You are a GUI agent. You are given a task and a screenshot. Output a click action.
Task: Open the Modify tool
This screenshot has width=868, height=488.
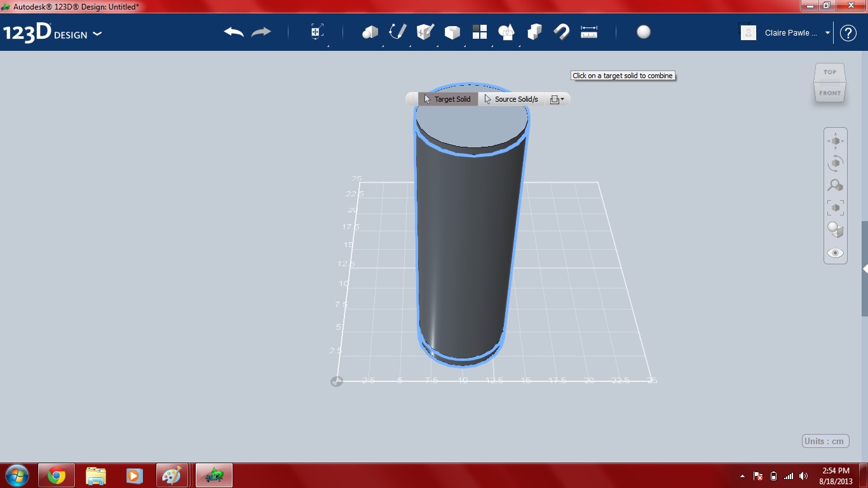[452, 32]
